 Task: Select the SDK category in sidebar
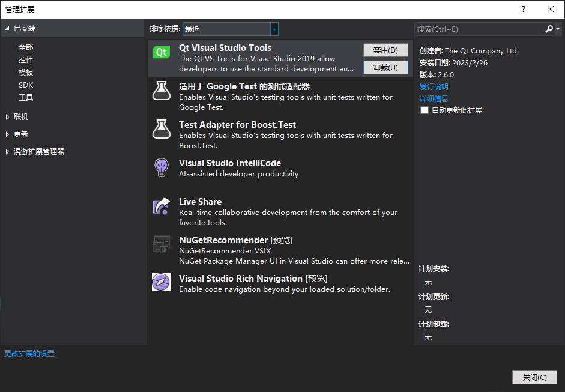[26, 85]
